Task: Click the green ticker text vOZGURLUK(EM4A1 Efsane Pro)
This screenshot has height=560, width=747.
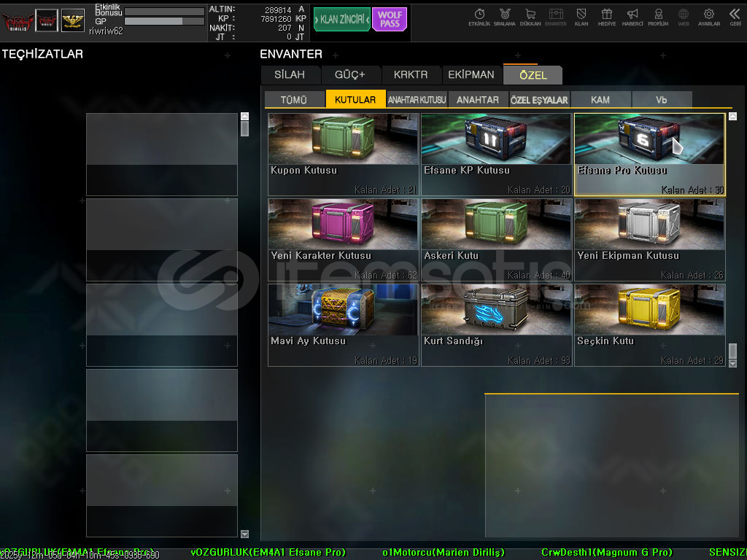Action: pyautogui.click(x=268, y=553)
